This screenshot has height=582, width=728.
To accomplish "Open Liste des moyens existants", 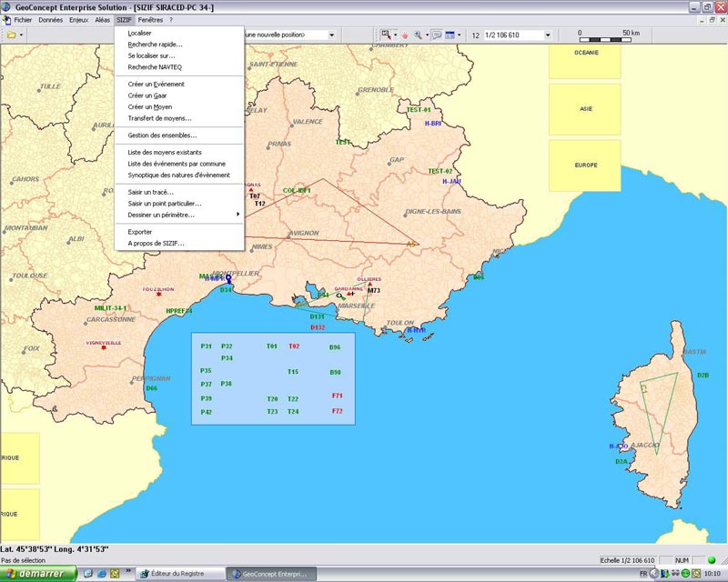I will tap(179, 152).
